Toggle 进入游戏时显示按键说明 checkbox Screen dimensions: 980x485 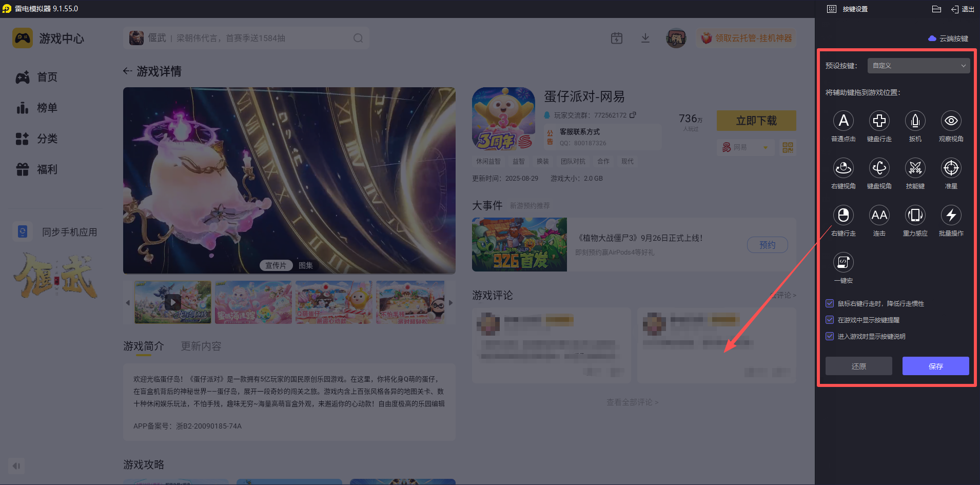[x=830, y=336]
